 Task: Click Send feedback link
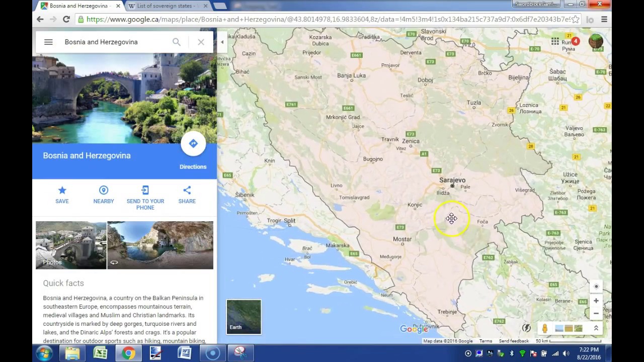514,341
